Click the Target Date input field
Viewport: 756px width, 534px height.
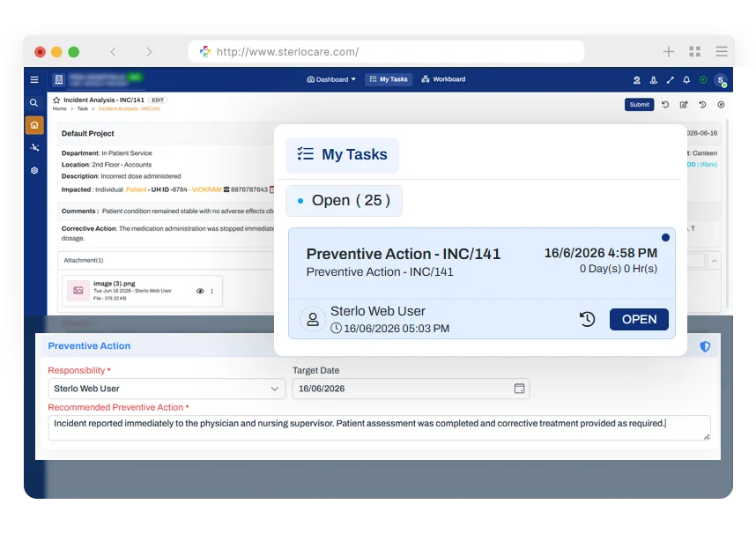tap(411, 389)
